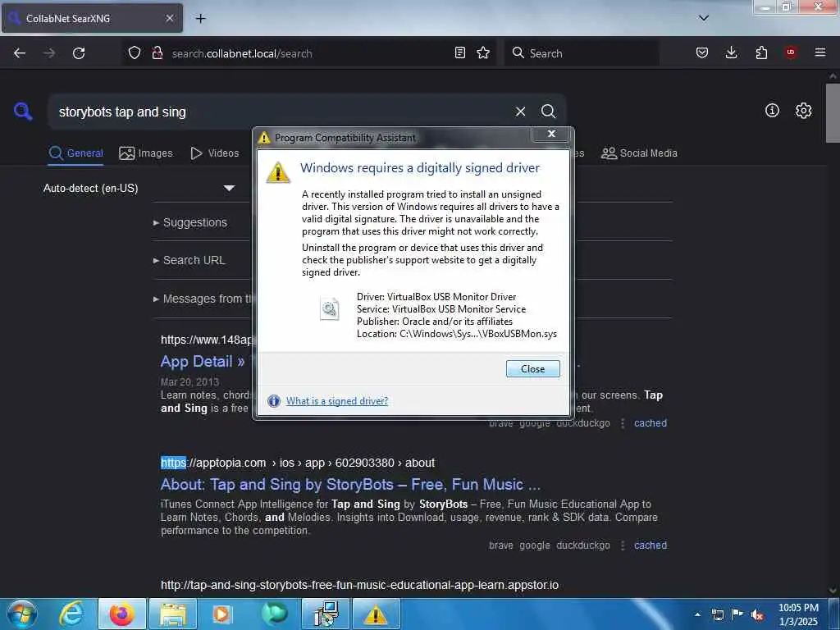Image resolution: width=840 pixels, height=630 pixels.
Task: Click the apptopia.com result URL
Action: (x=298, y=463)
